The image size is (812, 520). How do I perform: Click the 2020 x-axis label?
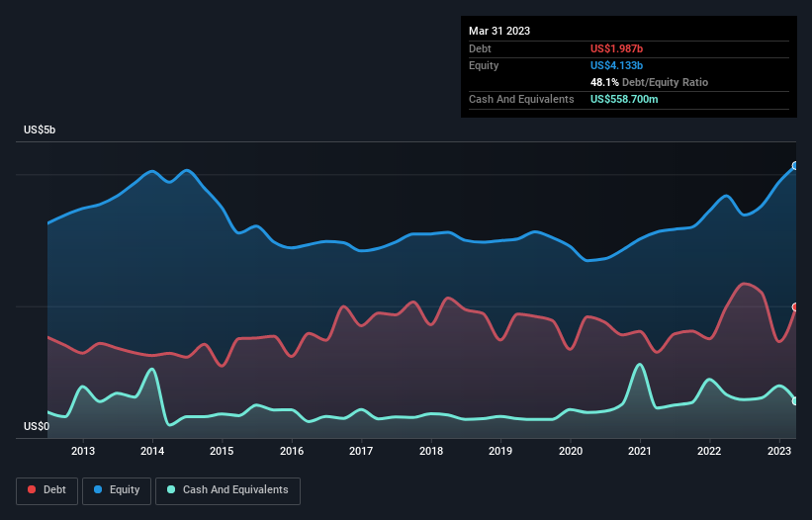570,451
